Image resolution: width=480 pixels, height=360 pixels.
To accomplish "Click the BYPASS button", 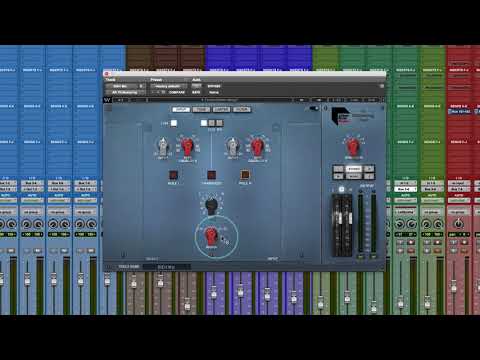I will point(214,86).
